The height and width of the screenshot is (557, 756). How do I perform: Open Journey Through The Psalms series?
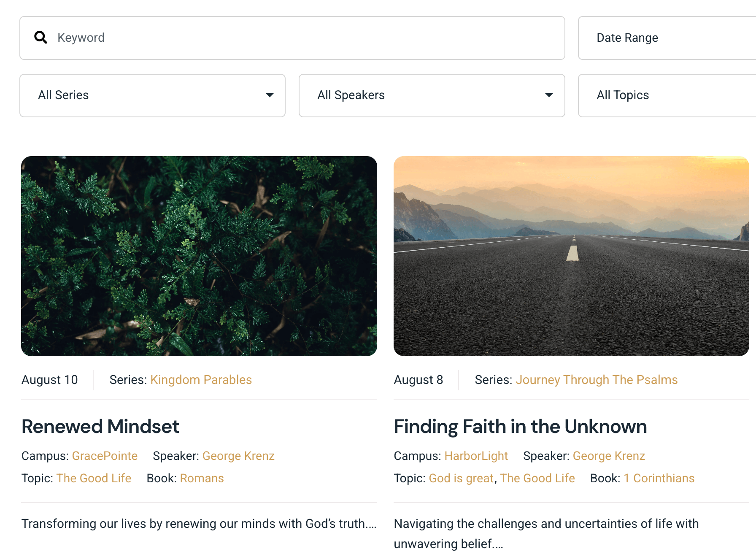coord(596,380)
